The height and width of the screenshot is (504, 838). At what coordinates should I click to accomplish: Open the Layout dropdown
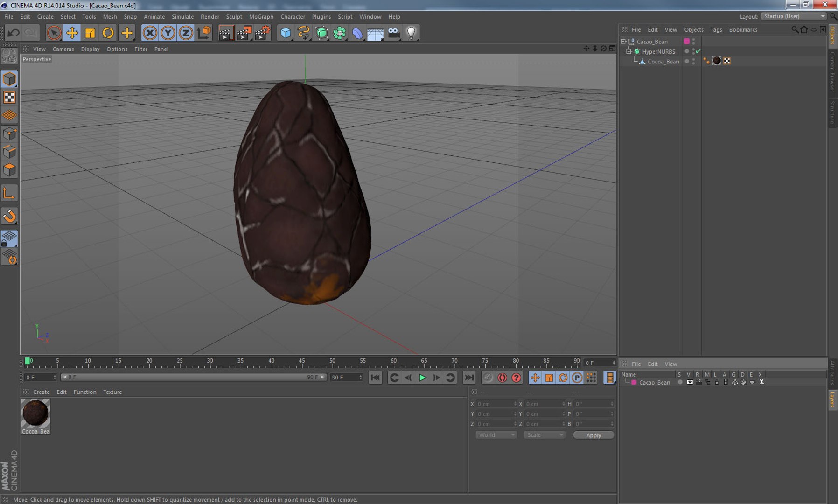pos(794,16)
